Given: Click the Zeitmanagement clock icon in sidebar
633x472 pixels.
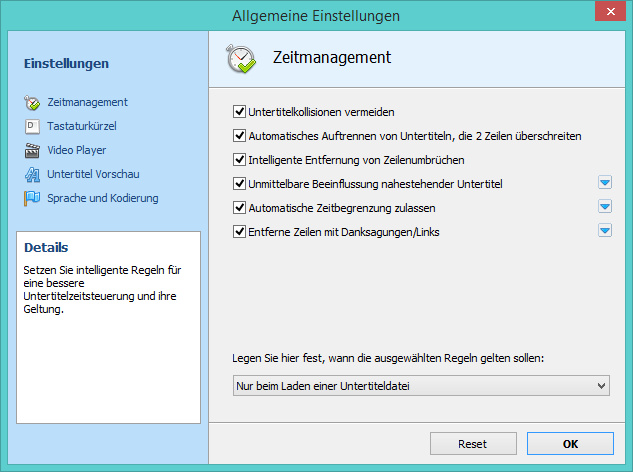Looking at the screenshot, I should tap(31, 103).
